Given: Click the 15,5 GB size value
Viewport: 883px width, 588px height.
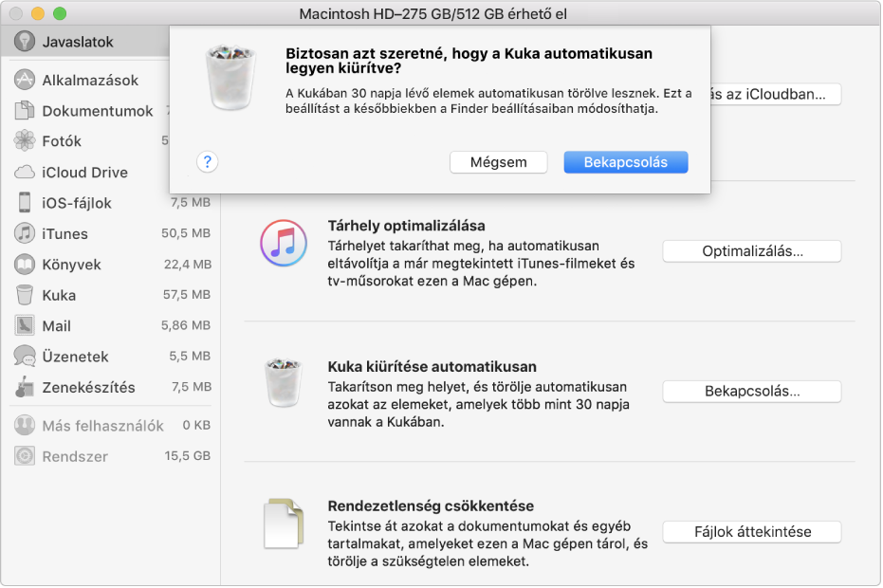Looking at the screenshot, I should (188, 456).
